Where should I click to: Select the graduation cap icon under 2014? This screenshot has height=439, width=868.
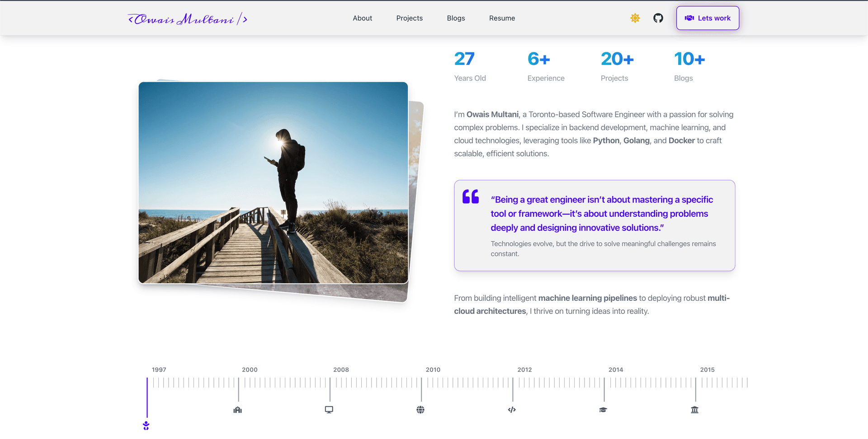tap(603, 410)
